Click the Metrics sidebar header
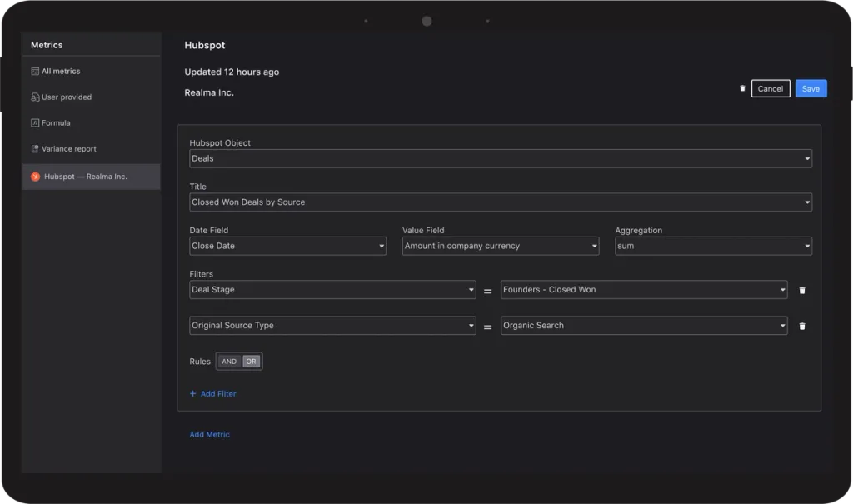The image size is (853, 504). (x=47, y=45)
